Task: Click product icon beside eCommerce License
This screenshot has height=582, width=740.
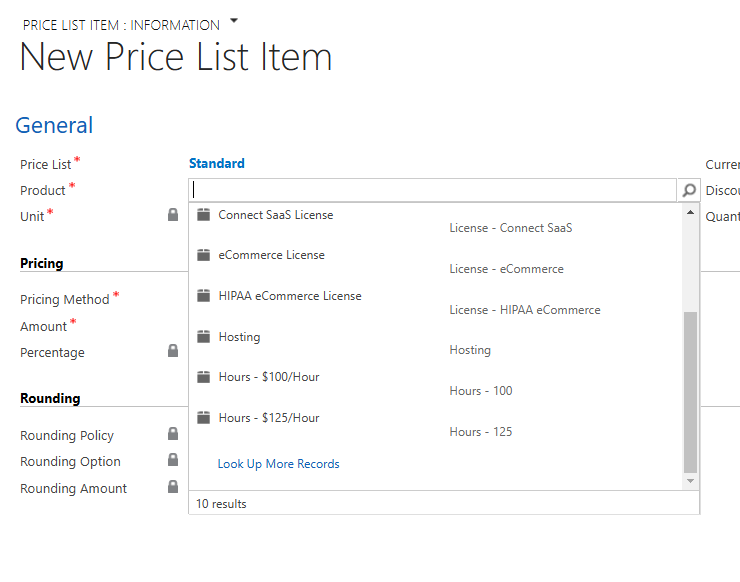Action: pyautogui.click(x=203, y=255)
